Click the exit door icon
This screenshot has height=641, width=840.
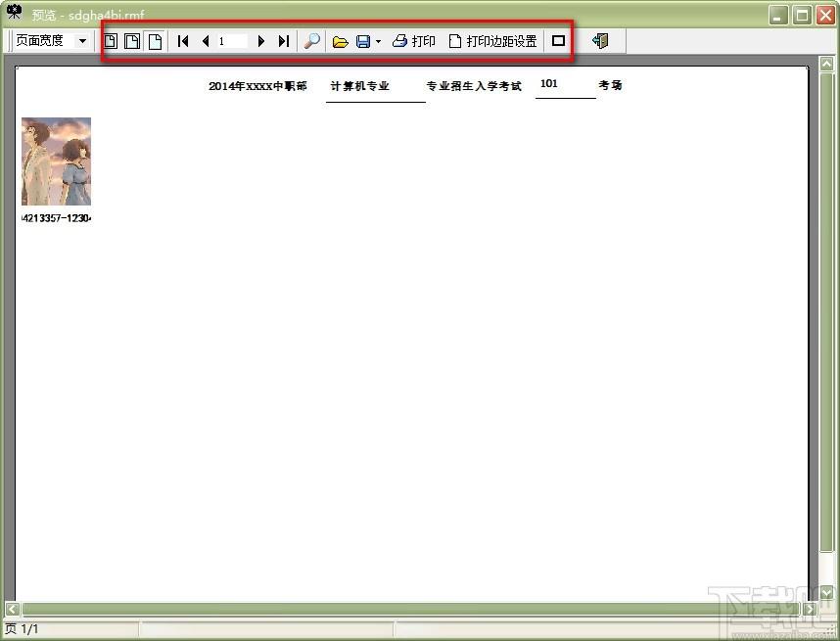pos(600,41)
